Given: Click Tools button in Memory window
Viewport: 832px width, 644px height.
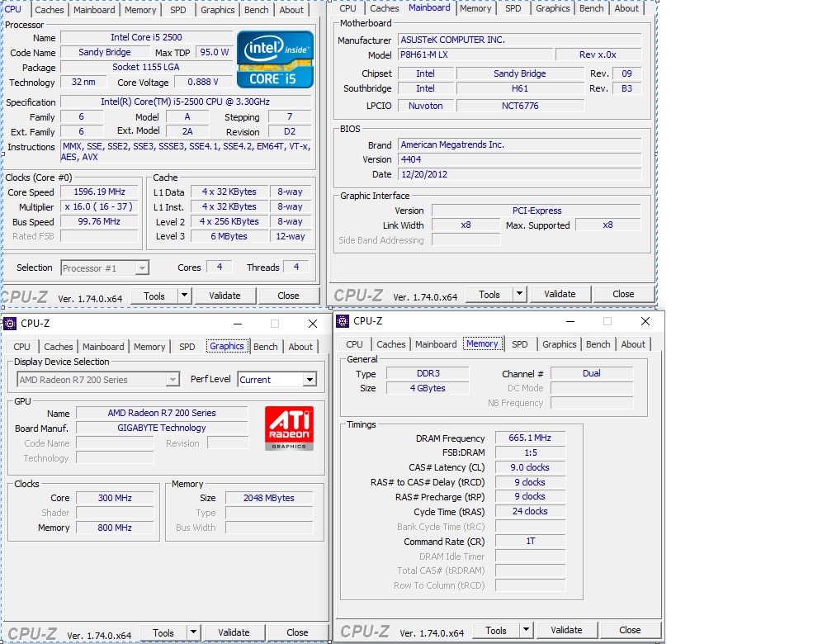Looking at the screenshot, I should (x=495, y=630).
